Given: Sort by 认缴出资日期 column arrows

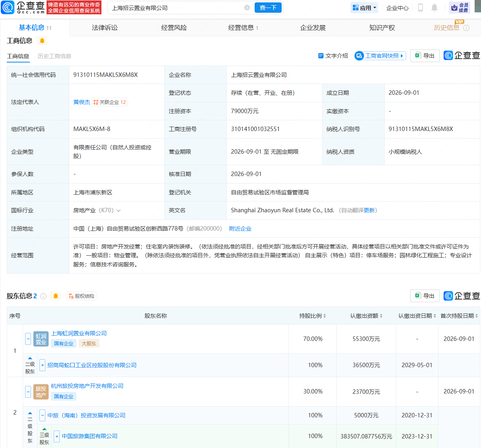Looking at the screenshot, I should click(434, 316).
